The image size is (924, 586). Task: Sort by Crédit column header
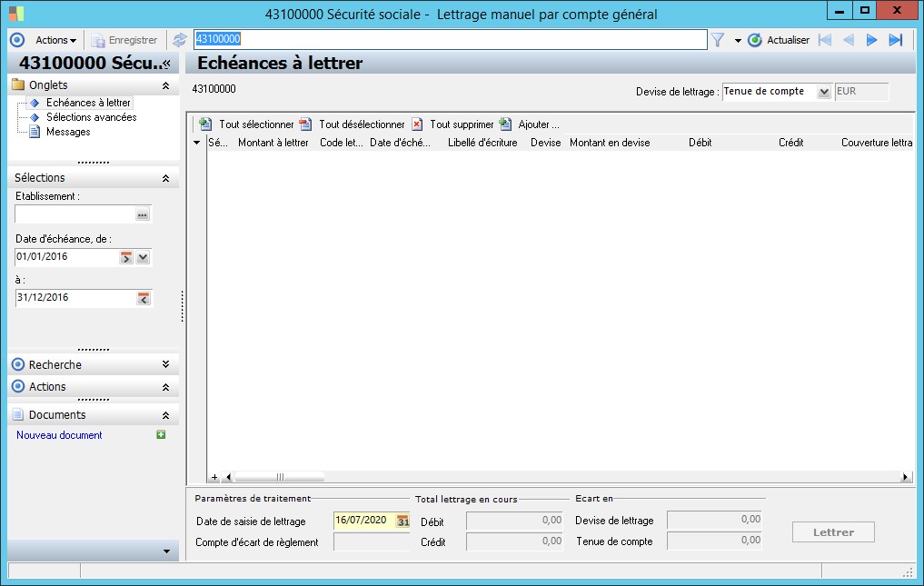(790, 143)
